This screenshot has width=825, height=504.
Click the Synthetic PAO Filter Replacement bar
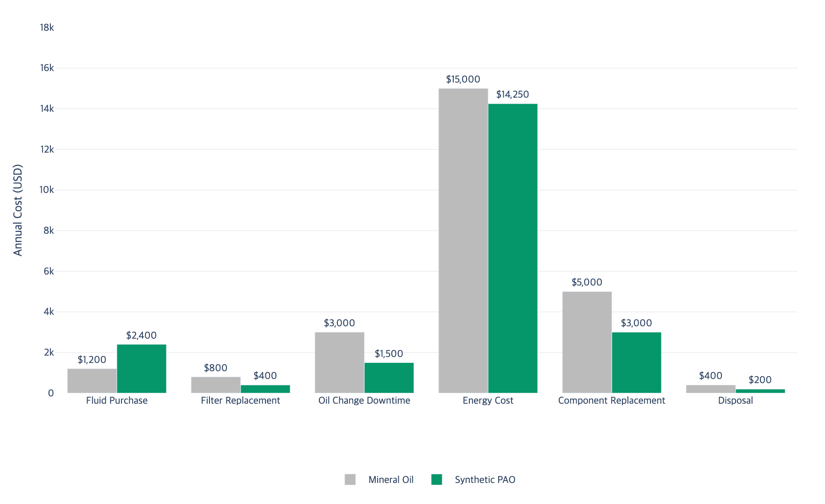point(265,389)
